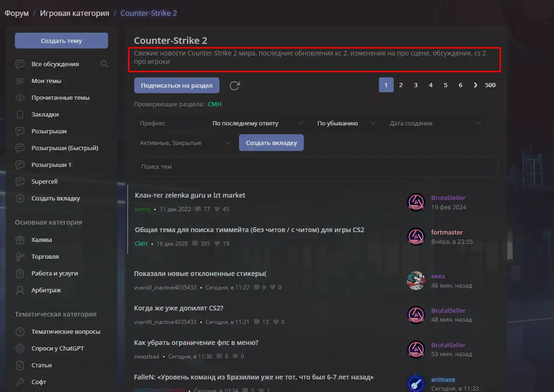Click in the Поиск тем search field
Viewport: 554px width, 392px height.
pyautogui.click(x=316, y=166)
